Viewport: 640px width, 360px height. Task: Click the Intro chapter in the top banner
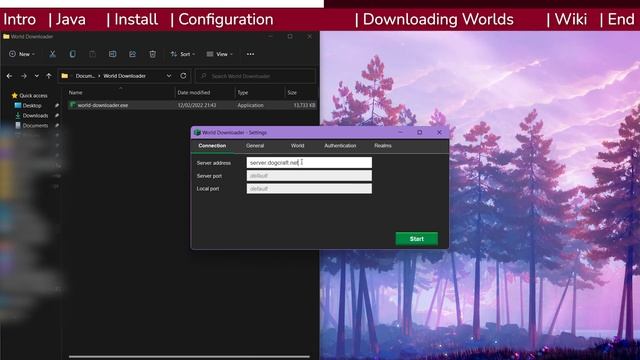(x=20, y=19)
